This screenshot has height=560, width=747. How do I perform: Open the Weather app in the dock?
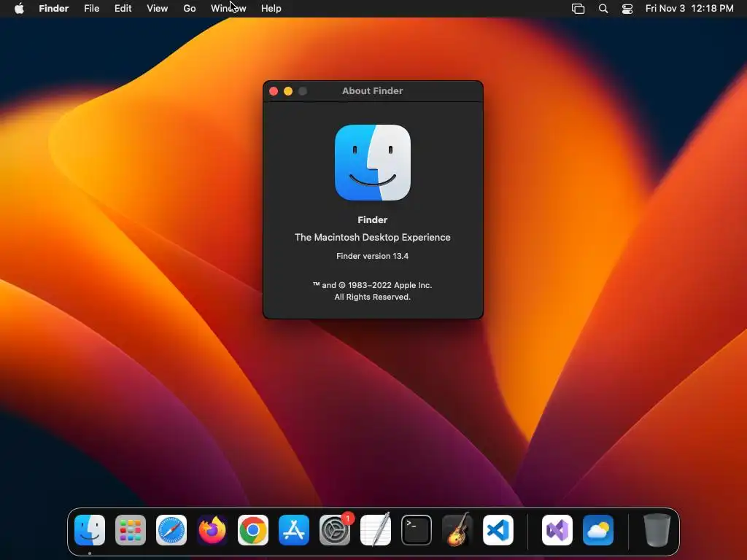(598, 530)
